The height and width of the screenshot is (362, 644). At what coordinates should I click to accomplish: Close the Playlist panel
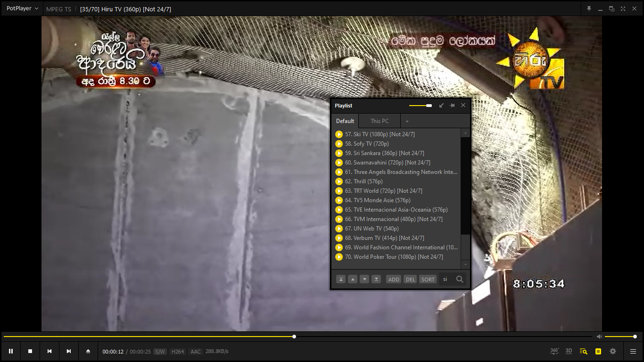pyautogui.click(x=463, y=106)
